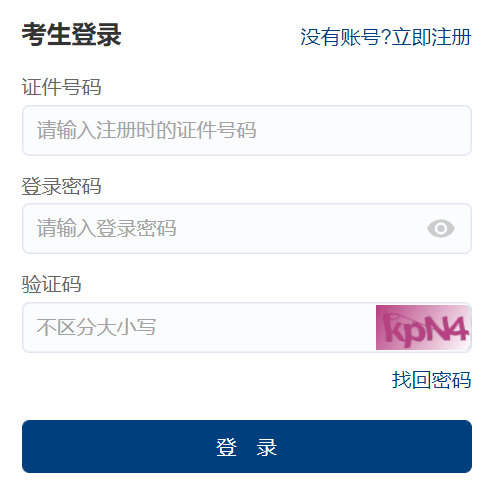Open the 没有账号?立即注册 registration link
Viewport: 500px width, 487px height.
click(x=386, y=37)
